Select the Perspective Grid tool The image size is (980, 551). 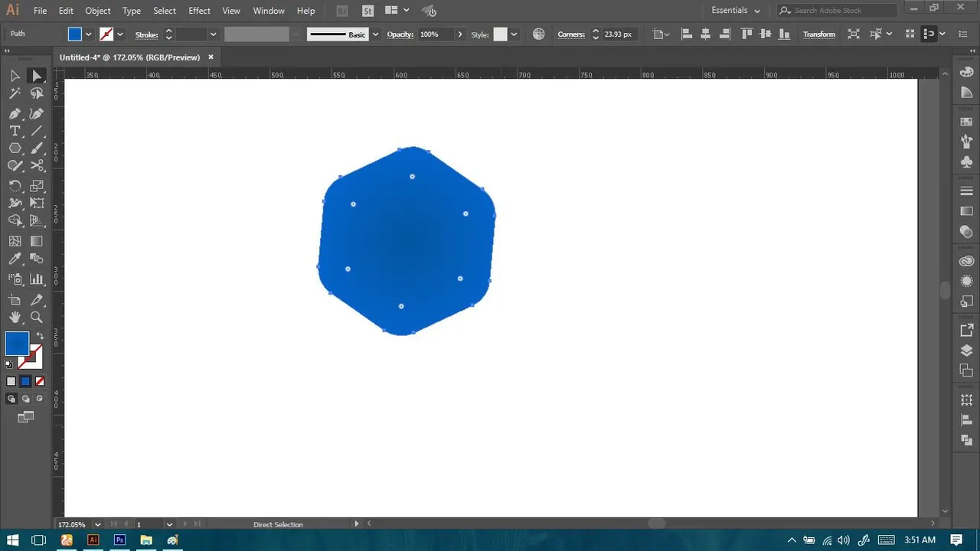click(37, 221)
